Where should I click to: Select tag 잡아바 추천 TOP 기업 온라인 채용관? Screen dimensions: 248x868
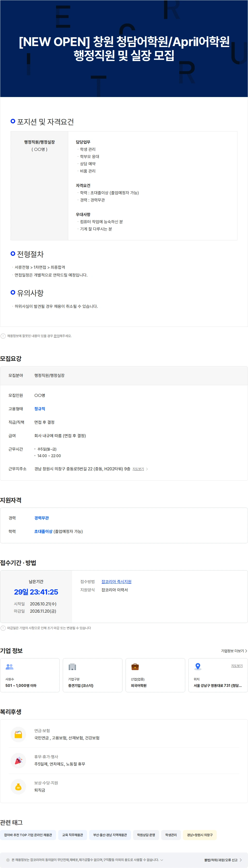[x=28, y=835]
